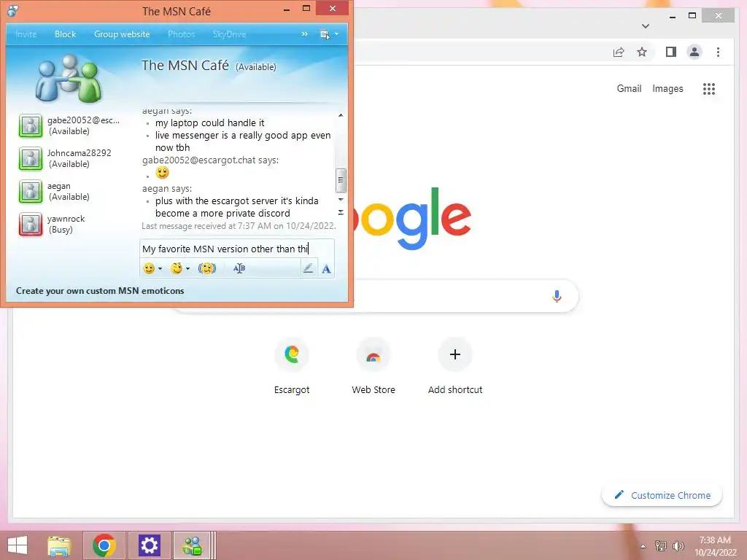Expand toolbar overflow chevrons

(304, 34)
